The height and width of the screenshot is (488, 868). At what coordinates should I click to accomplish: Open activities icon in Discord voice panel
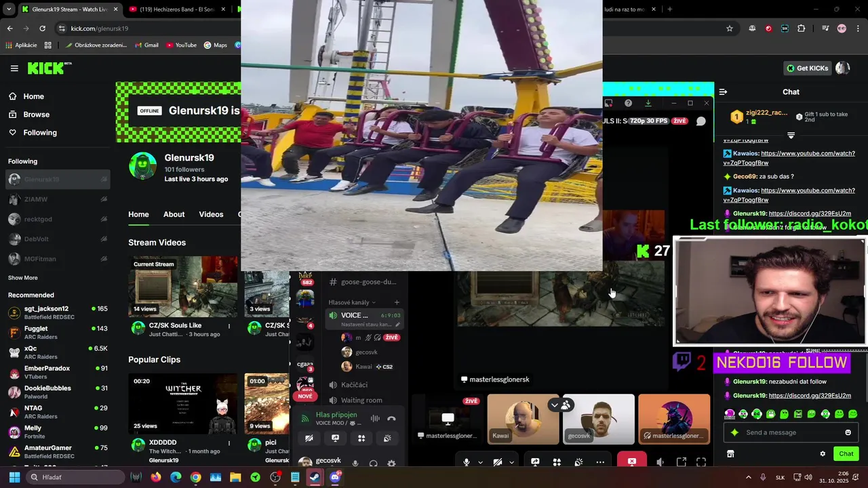pyautogui.click(x=361, y=439)
